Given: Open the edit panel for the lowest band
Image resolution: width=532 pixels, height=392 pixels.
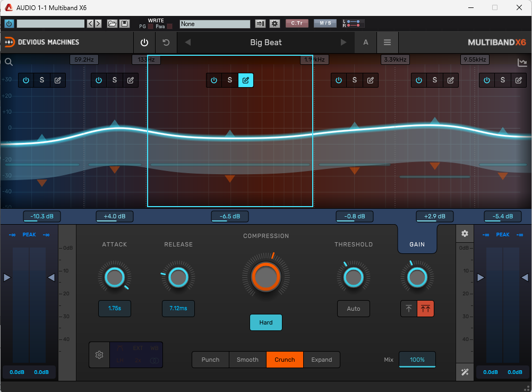Looking at the screenshot, I should (x=58, y=80).
